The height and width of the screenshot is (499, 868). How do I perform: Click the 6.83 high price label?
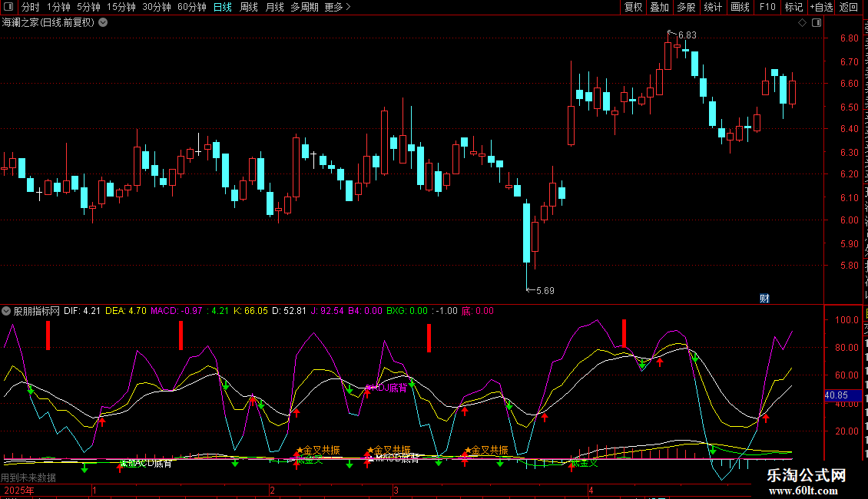(x=687, y=35)
